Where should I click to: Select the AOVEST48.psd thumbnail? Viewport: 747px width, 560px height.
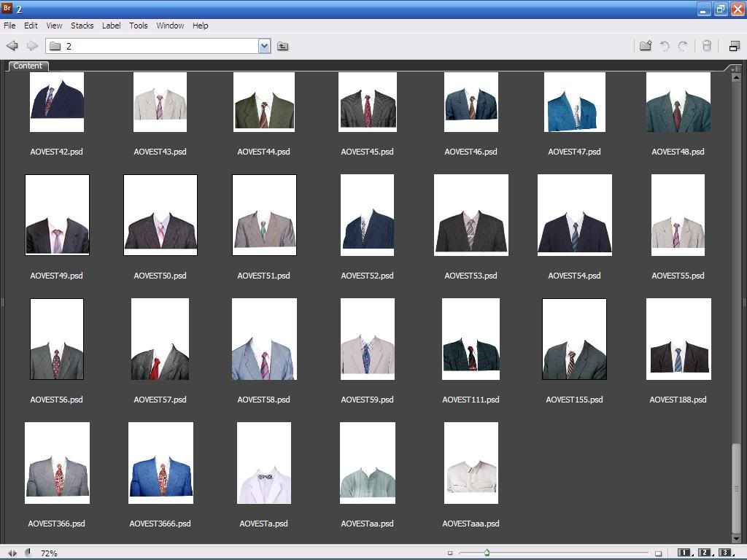tap(678, 102)
